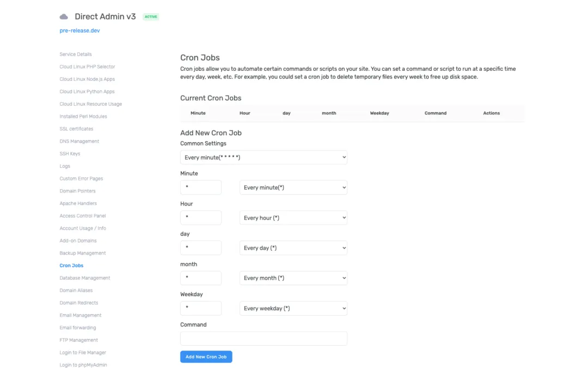Open the Every month (*) dropdown
This screenshot has width=588, height=368.
pyautogui.click(x=293, y=278)
